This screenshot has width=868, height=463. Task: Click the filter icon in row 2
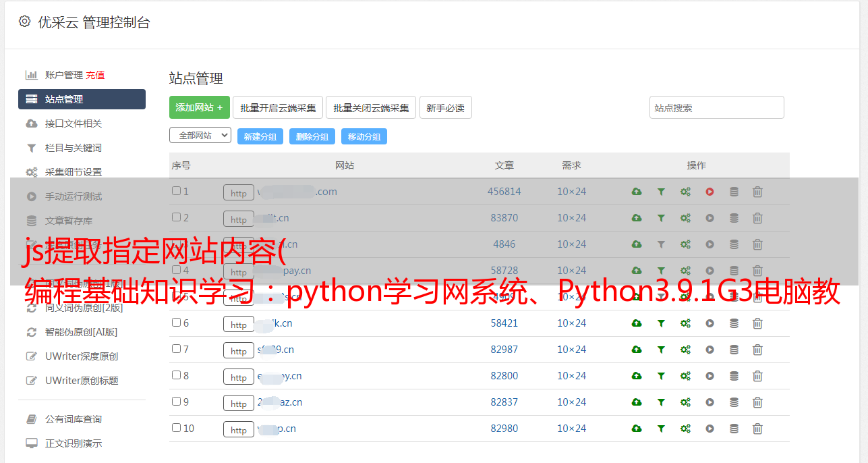click(661, 218)
